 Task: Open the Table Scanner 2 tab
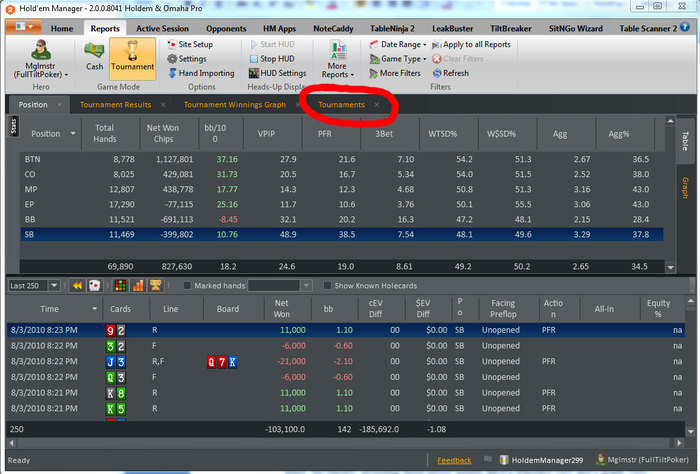coord(648,28)
